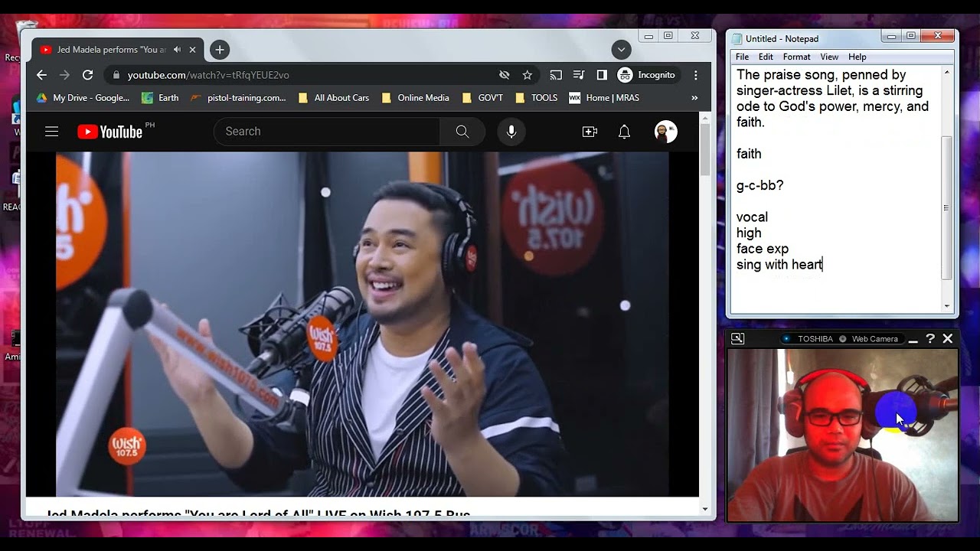Click the Notepad title bar icon

pyautogui.click(x=737, y=38)
